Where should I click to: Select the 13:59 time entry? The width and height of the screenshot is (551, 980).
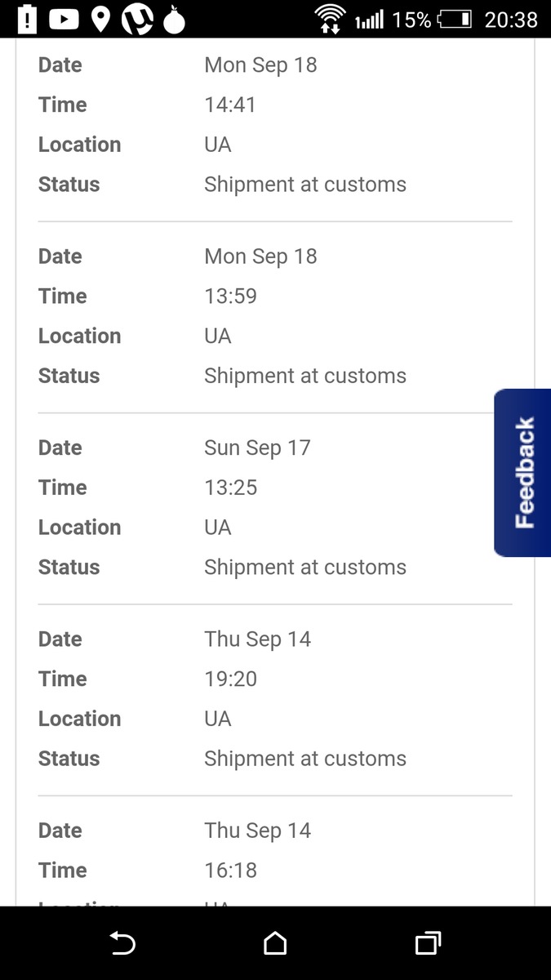[x=230, y=296]
